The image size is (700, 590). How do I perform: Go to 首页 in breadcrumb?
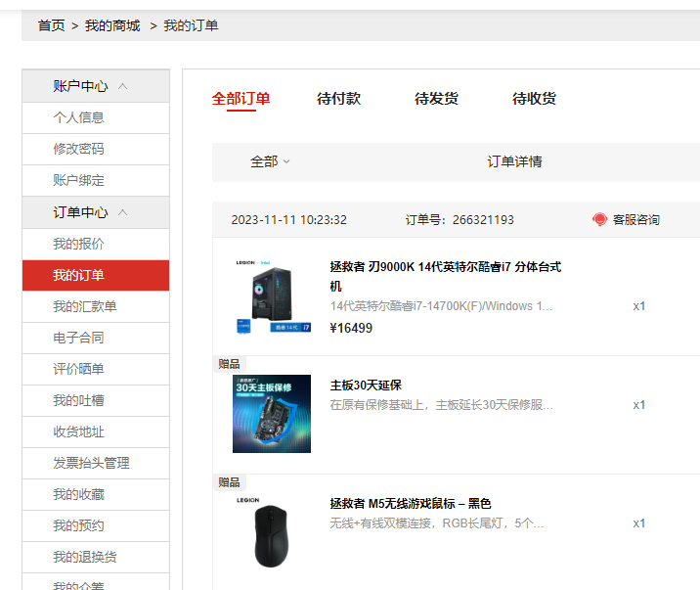click(52, 25)
